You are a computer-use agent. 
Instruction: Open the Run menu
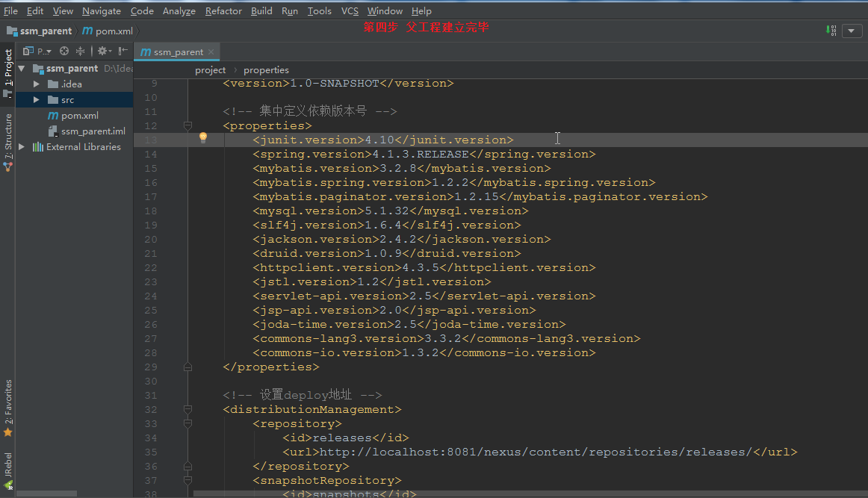pos(290,11)
